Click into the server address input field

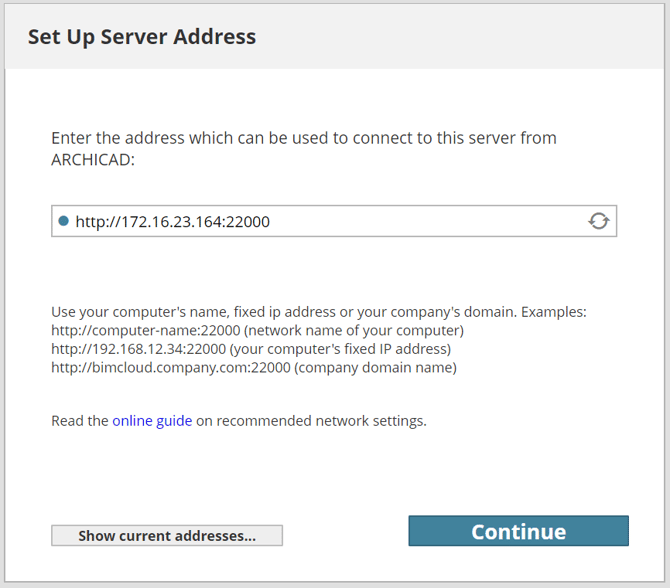coord(420,221)
